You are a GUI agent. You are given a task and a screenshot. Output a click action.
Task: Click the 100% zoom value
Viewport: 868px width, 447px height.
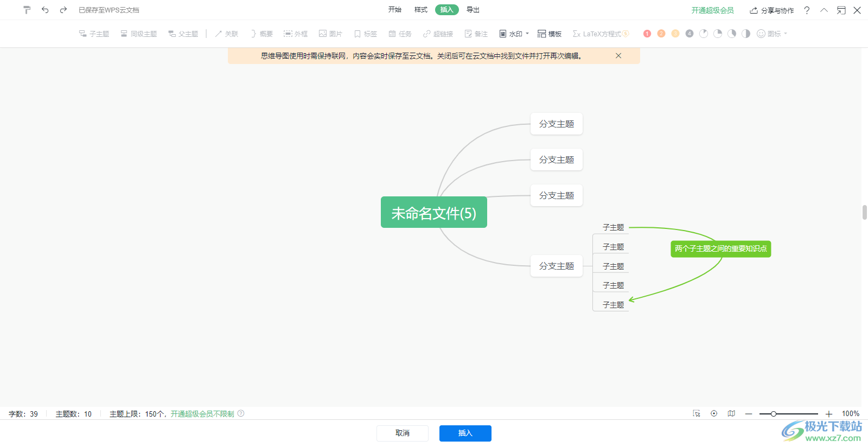click(851, 414)
